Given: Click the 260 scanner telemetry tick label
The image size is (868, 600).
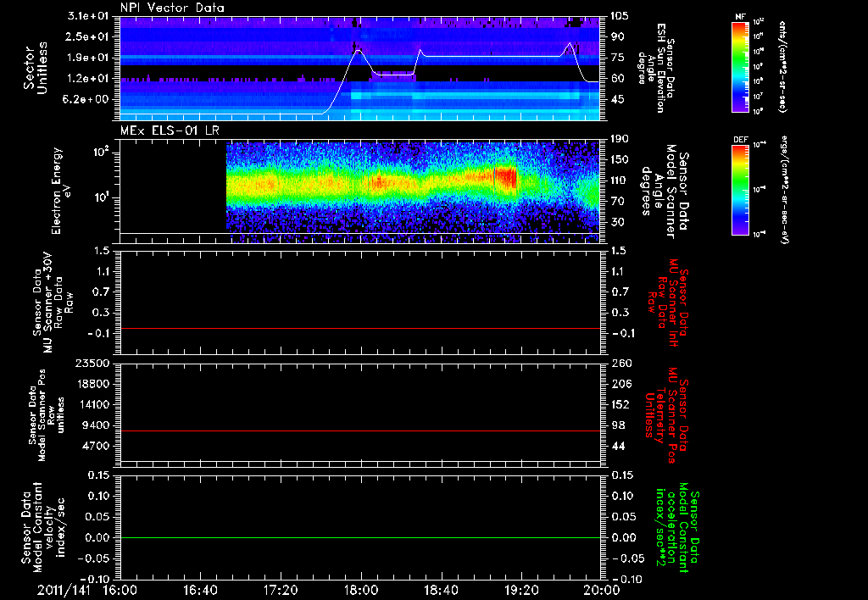Looking at the screenshot, I should pyautogui.click(x=620, y=363).
